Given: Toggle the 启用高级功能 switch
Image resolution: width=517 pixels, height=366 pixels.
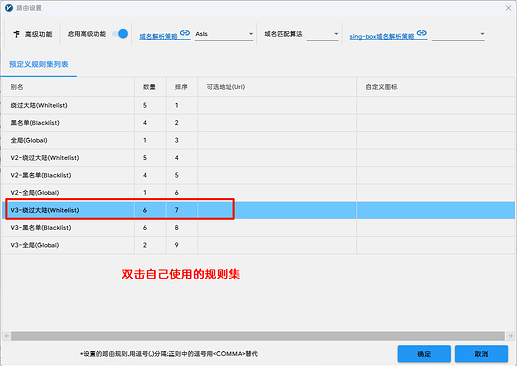Looking at the screenshot, I should 121,34.
